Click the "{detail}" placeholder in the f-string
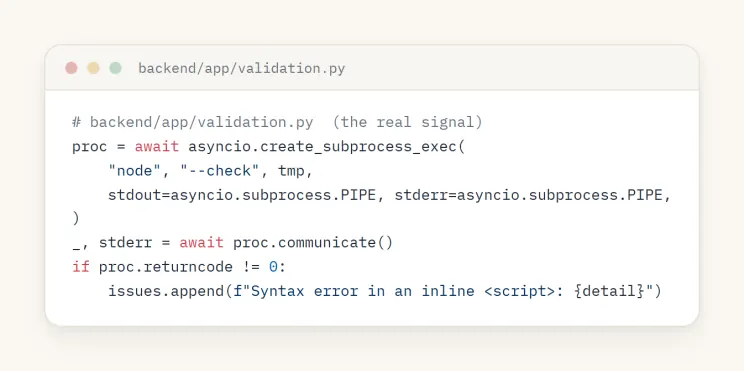 tap(608, 291)
